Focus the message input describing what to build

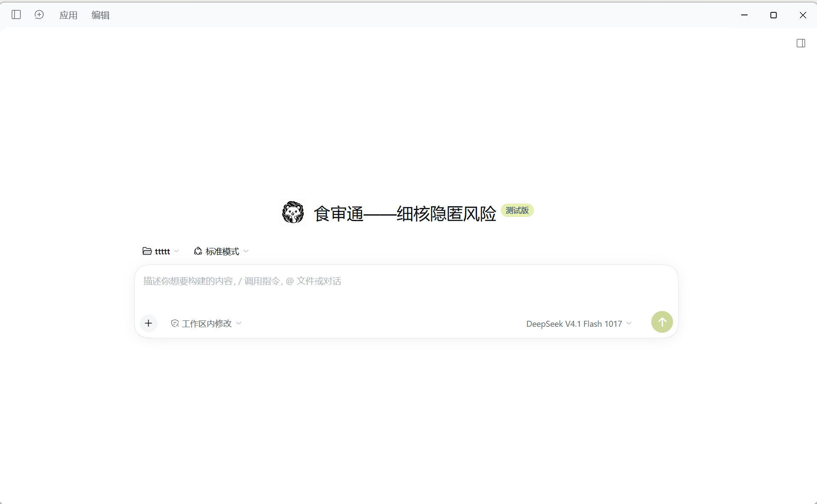pyautogui.click(x=406, y=281)
